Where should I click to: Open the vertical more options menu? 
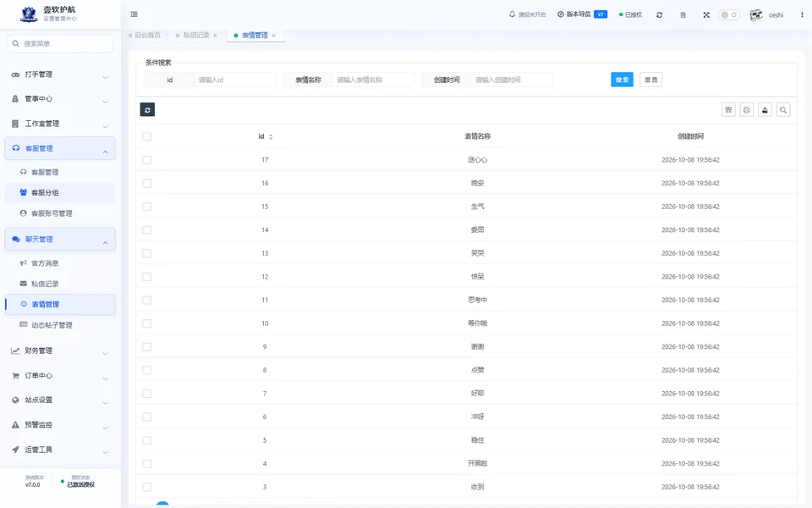coord(802,14)
